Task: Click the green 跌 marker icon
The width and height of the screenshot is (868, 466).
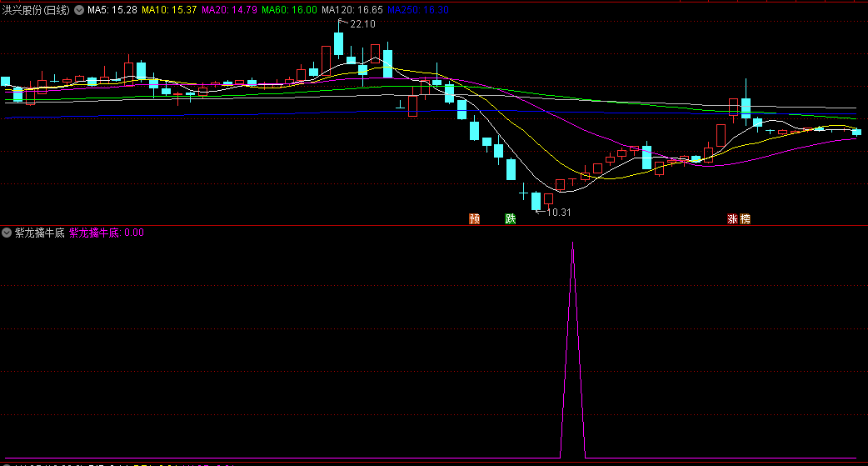Action: (x=511, y=219)
